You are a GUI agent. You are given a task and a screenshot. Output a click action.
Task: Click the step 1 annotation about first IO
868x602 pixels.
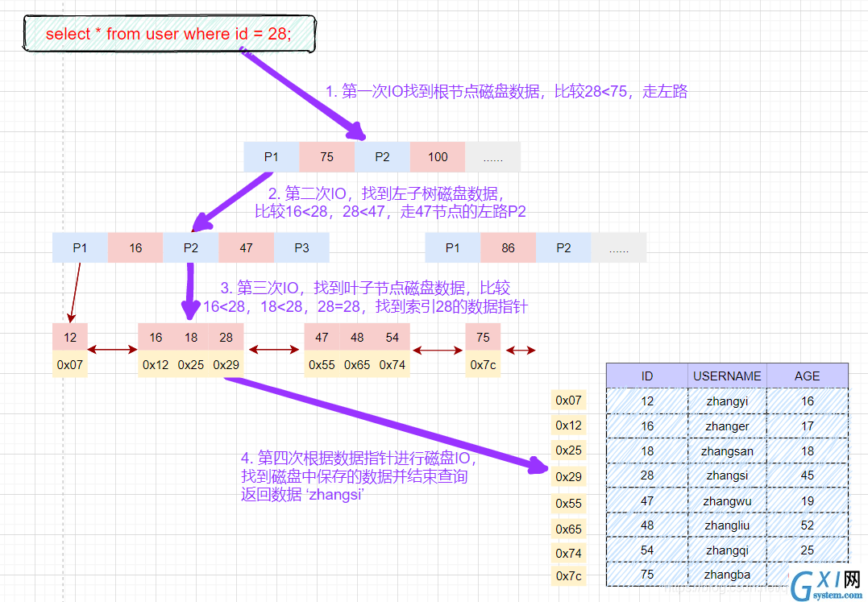tap(506, 91)
